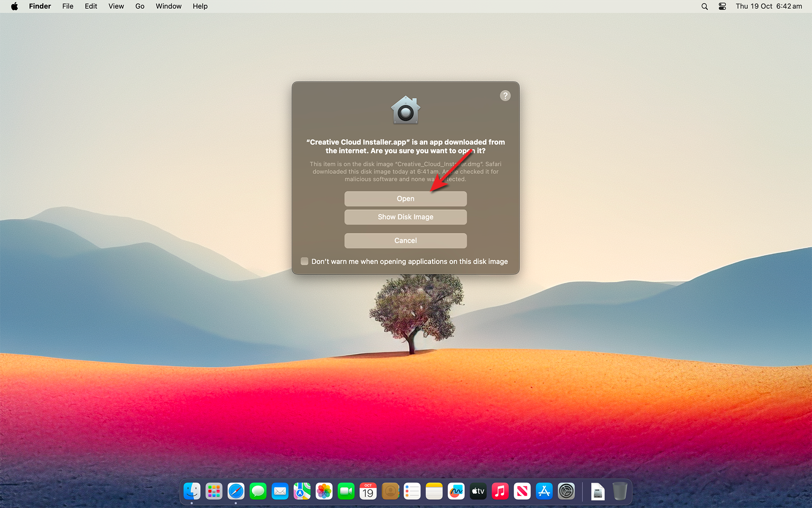Open FaceTime in the Dock
The image size is (812, 508).
coord(346,491)
